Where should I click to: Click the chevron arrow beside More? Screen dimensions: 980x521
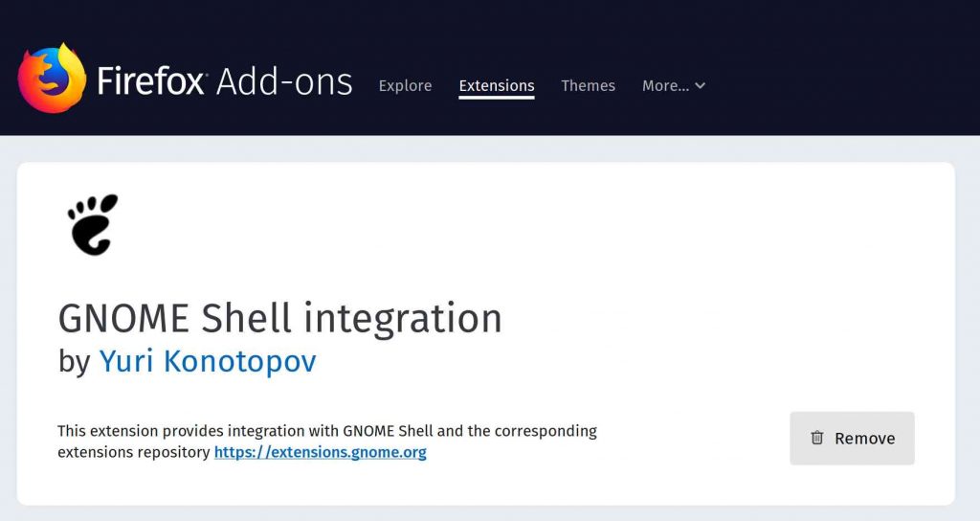point(701,86)
